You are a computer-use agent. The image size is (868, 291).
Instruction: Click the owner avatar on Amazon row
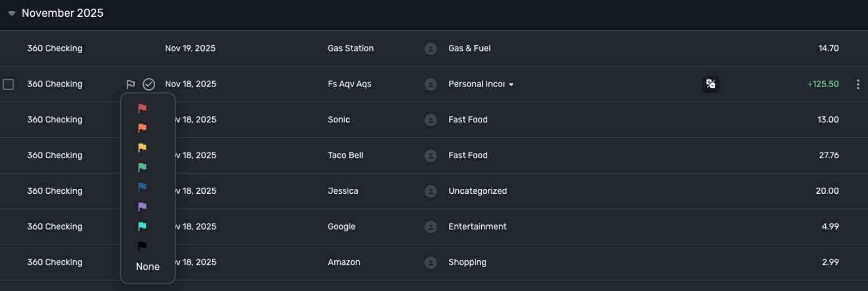tap(430, 263)
